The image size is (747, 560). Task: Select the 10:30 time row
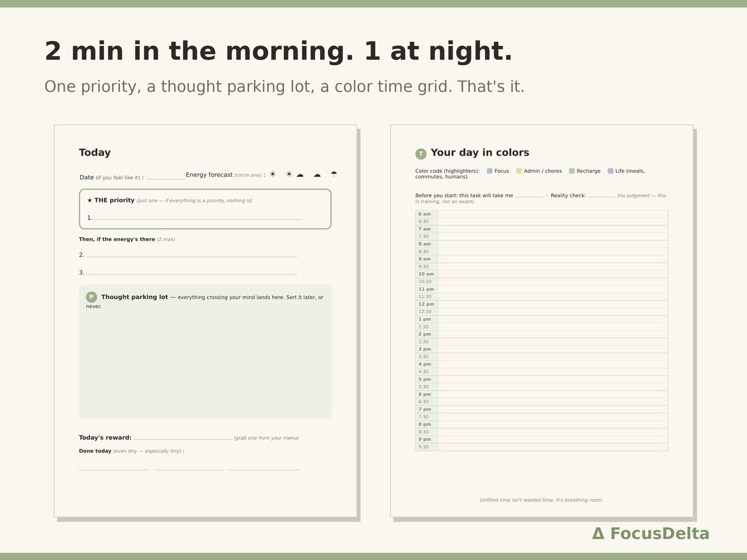tap(542, 282)
